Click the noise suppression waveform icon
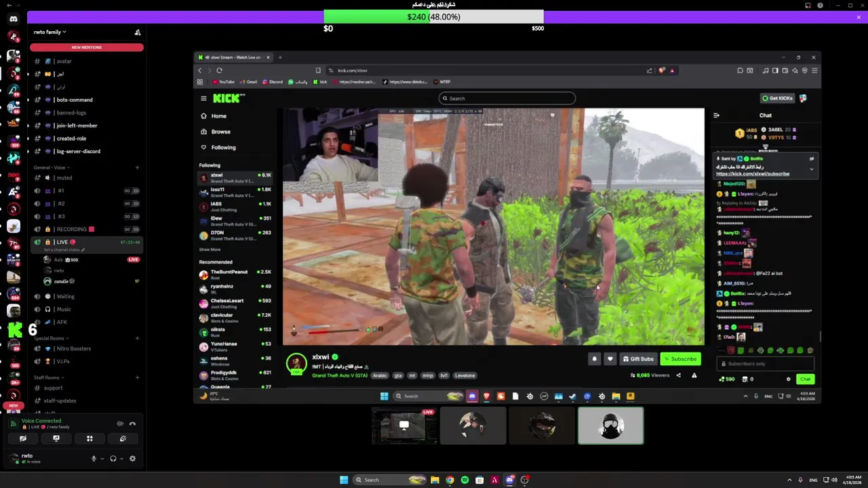The image size is (868, 488). [120, 424]
